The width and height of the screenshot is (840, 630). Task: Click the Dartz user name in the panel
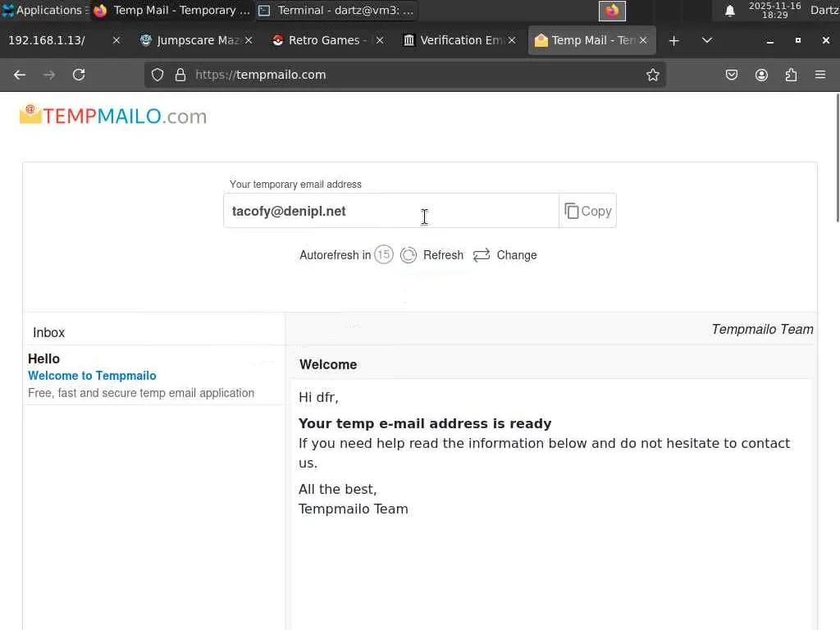pos(824,10)
